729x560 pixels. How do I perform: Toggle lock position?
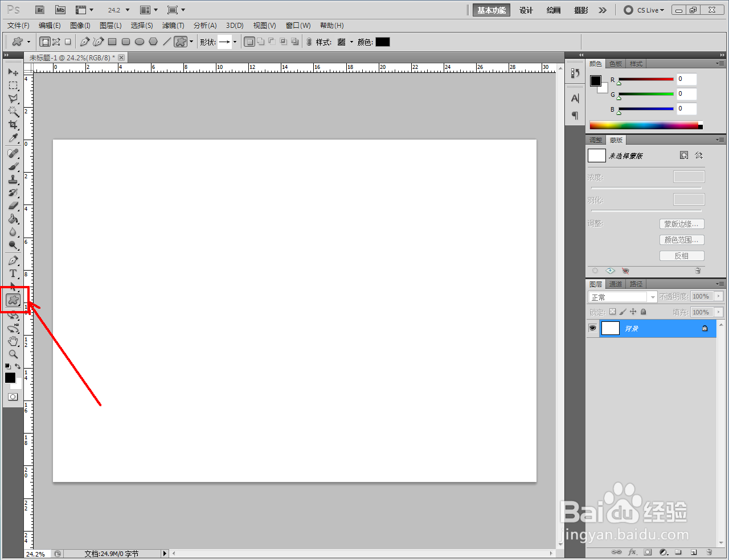click(x=633, y=312)
